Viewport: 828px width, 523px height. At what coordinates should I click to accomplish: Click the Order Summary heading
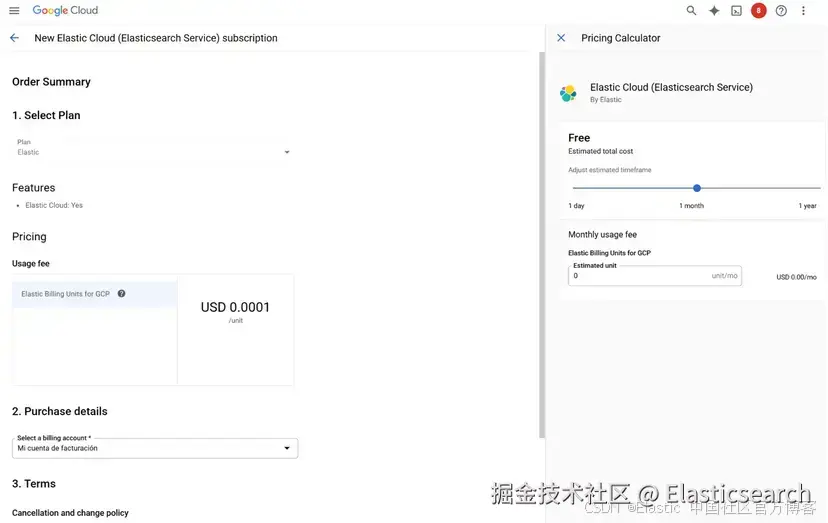point(51,82)
